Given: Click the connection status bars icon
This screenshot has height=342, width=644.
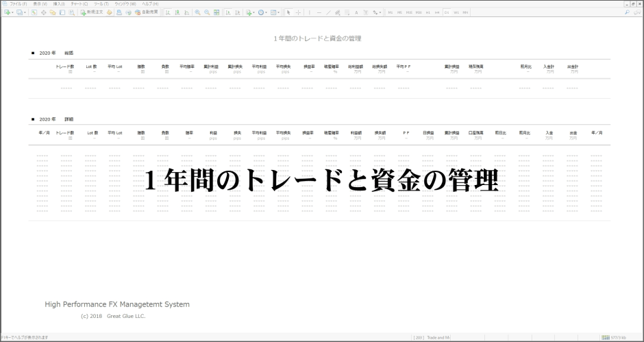Looking at the screenshot, I should 606,337.
